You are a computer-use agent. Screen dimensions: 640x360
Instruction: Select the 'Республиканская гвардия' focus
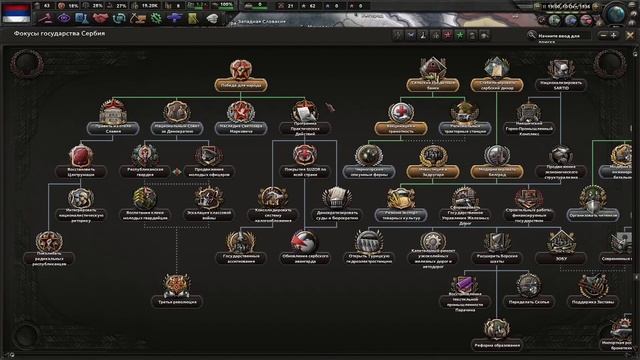coord(145,162)
